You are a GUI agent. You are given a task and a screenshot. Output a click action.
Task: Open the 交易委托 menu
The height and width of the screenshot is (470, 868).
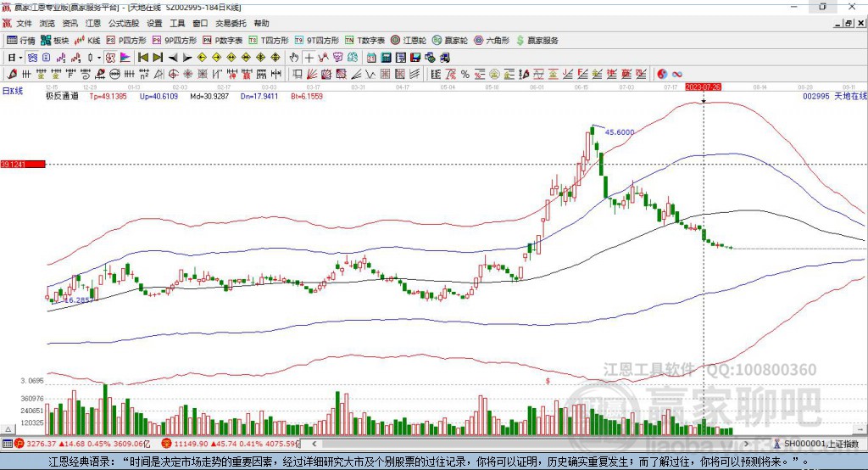[231, 23]
